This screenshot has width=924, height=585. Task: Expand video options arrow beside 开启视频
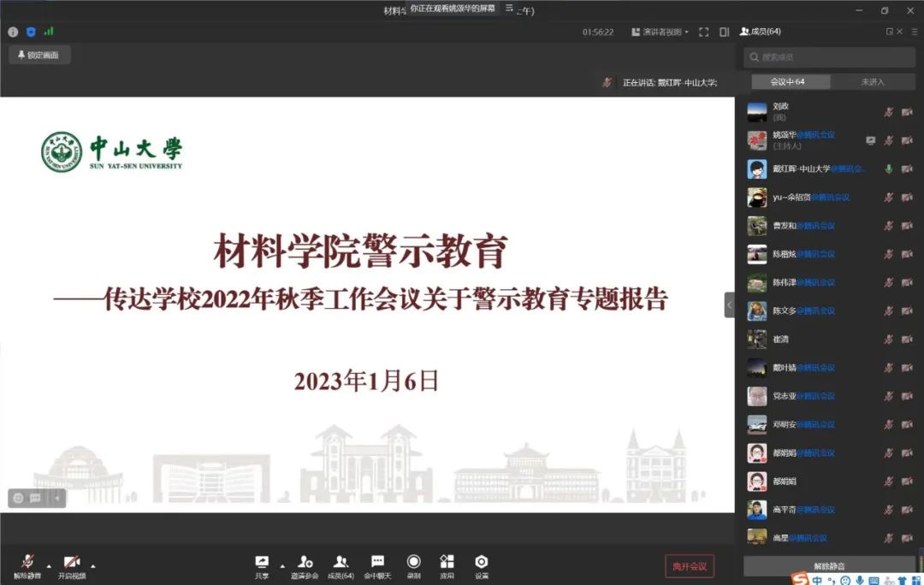click(x=92, y=565)
